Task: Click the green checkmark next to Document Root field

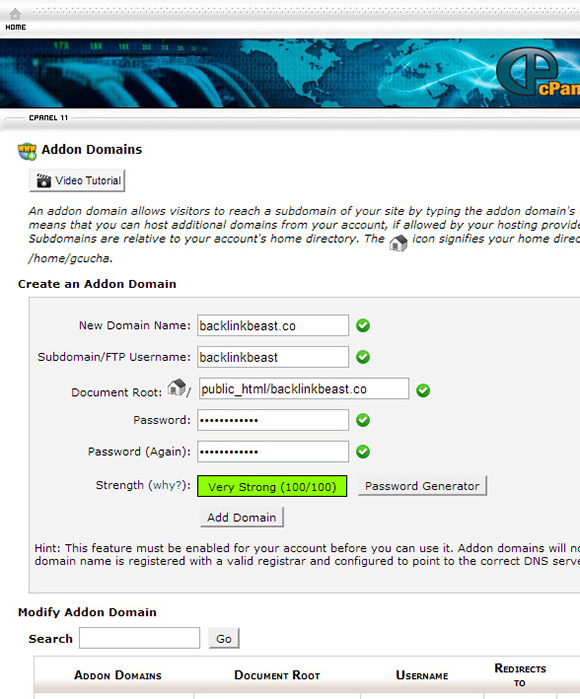Action: point(423,391)
